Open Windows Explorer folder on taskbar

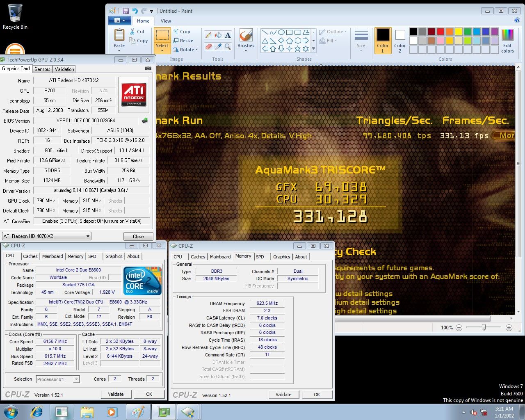(x=87, y=412)
